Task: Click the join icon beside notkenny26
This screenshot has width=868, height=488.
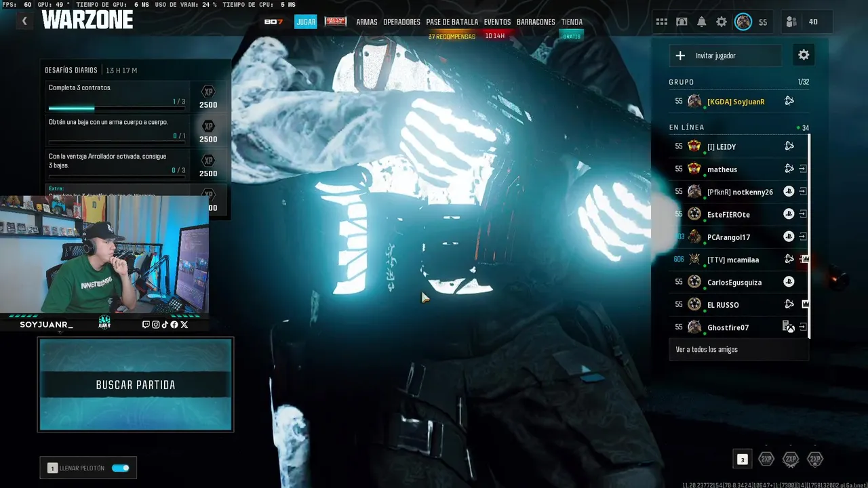Action: (803, 192)
